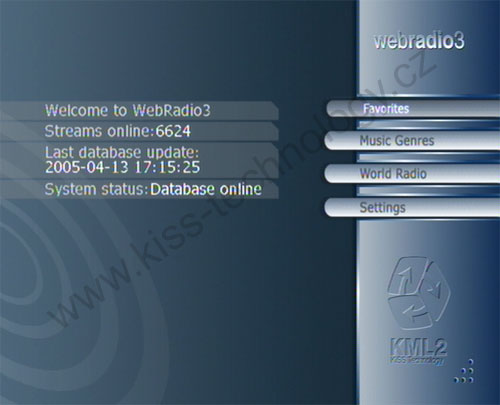The image size is (500, 405).
Task: Click the up-arrow segment of the hexagon logo
Action: pyautogui.click(x=407, y=276)
